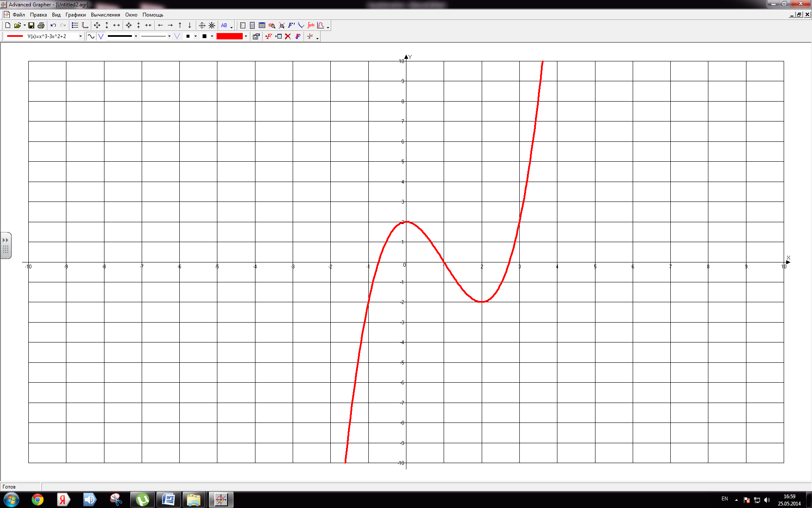The height and width of the screenshot is (508, 812).
Task: Open the Вычисления menu
Action: click(105, 15)
